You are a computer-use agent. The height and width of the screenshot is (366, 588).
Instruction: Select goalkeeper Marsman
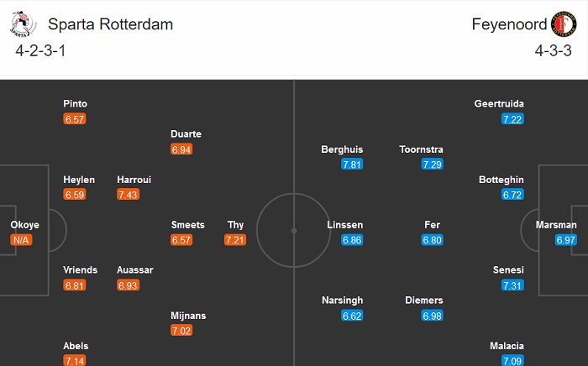coord(556,225)
